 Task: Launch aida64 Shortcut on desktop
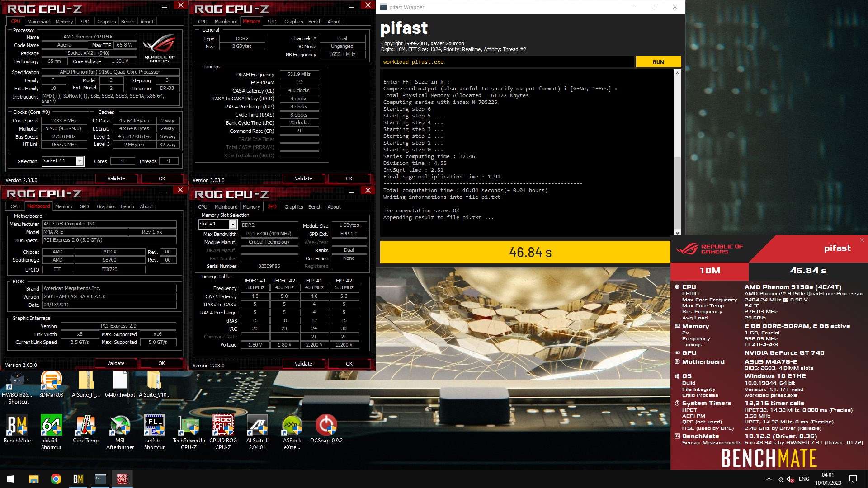click(x=51, y=432)
